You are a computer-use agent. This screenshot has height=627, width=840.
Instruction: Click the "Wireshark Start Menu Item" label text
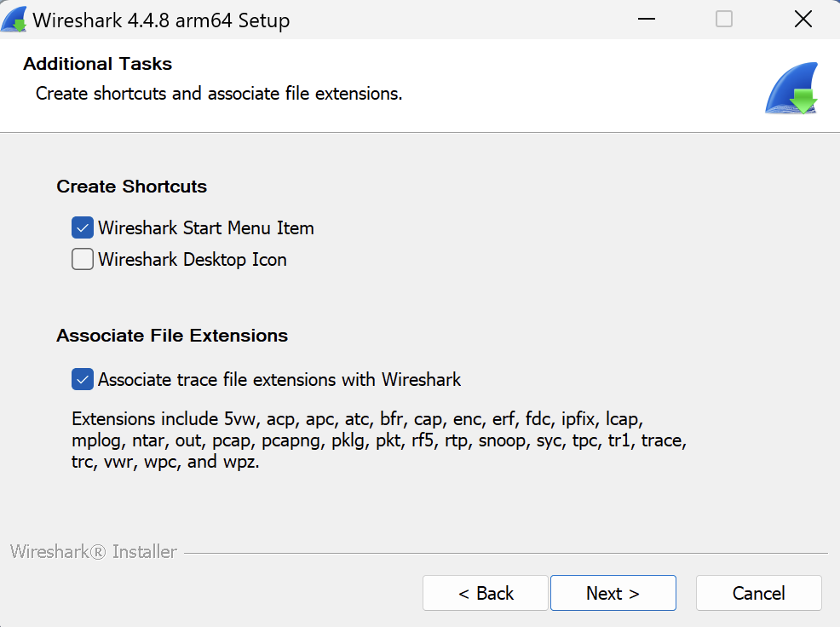pyautogui.click(x=206, y=228)
